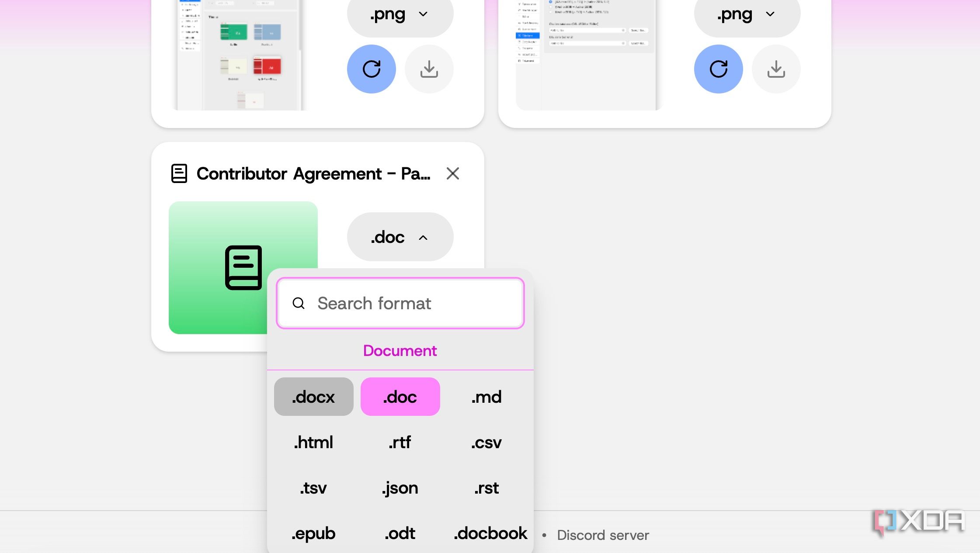Click the magnifier icon in format search
Screen dimensions: 980x553
point(299,303)
